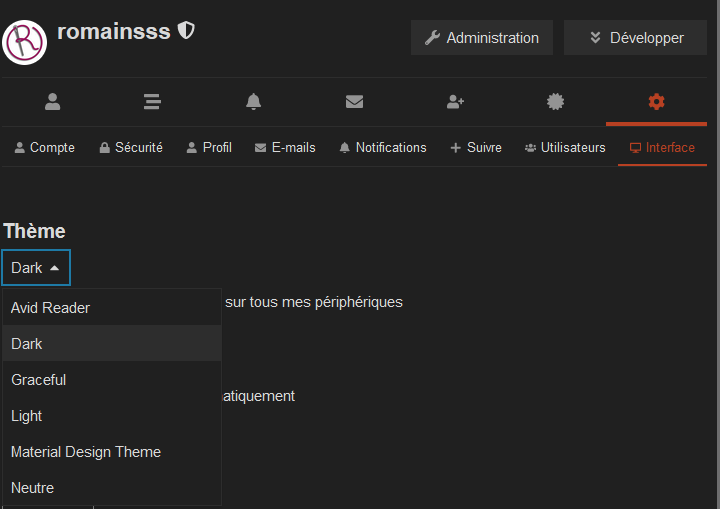
Task: Open the preferences gear icon tab
Action: pos(656,102)
